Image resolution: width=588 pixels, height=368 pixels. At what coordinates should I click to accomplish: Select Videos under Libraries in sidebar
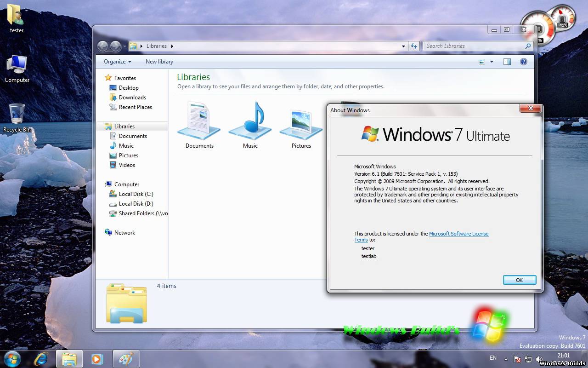[122, 165]
